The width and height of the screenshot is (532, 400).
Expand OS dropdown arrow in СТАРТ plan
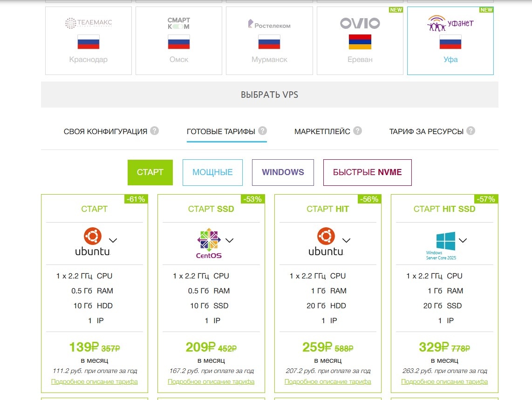[x=113, y=240]
